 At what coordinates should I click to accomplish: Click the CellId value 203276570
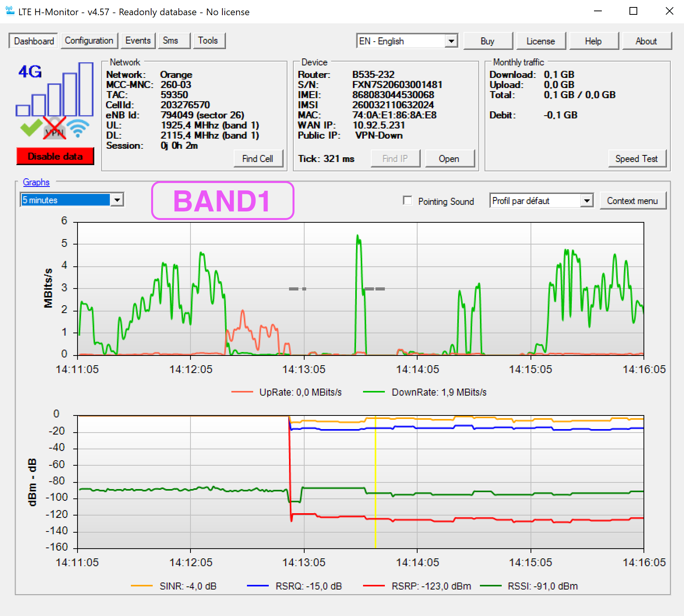[x=185, y=105]
